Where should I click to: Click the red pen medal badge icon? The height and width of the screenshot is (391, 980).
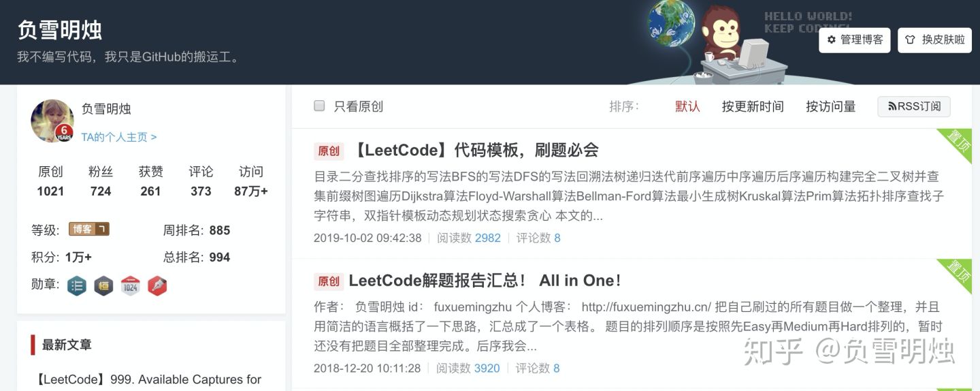157,285
